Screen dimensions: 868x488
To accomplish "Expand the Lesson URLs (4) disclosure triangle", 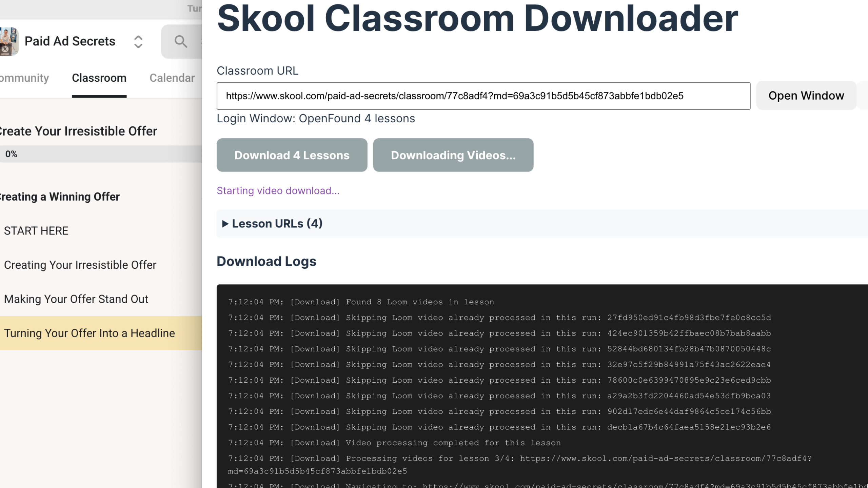I will tap(225, 224).
